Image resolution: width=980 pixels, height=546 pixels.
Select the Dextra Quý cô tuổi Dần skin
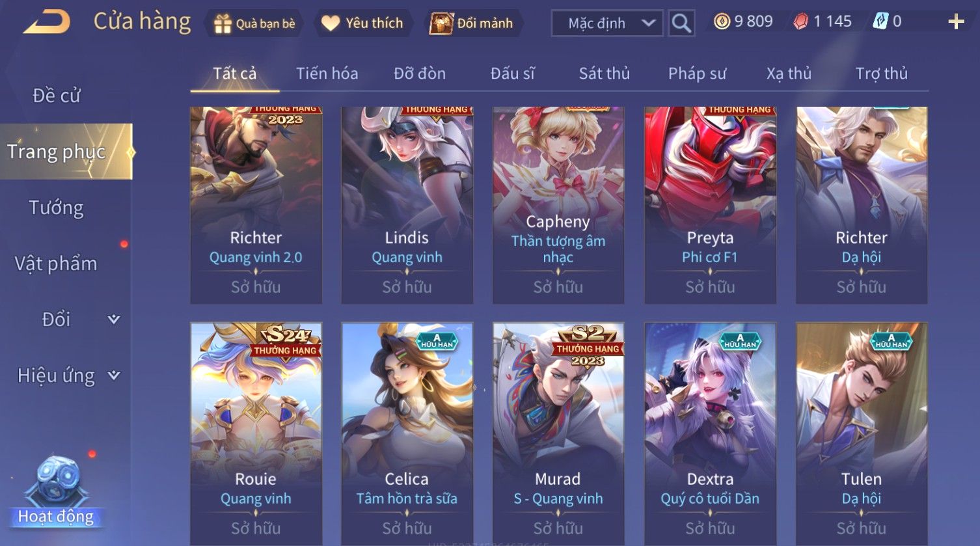click(x=710, y=434)
